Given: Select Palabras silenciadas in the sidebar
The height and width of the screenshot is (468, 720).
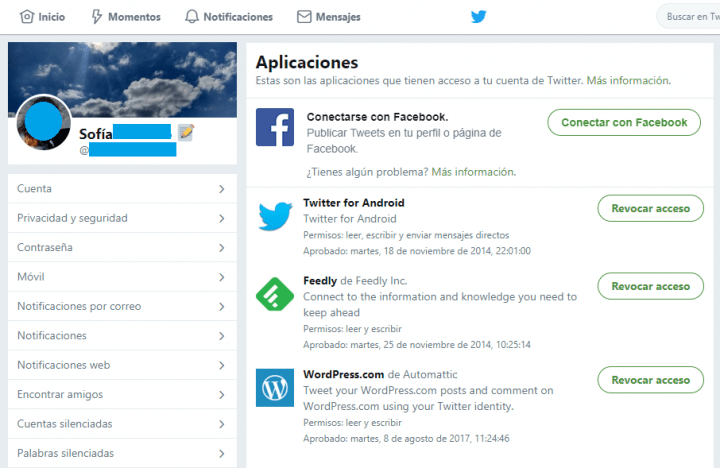Looking at the screenshot, I should click(123, 453).
